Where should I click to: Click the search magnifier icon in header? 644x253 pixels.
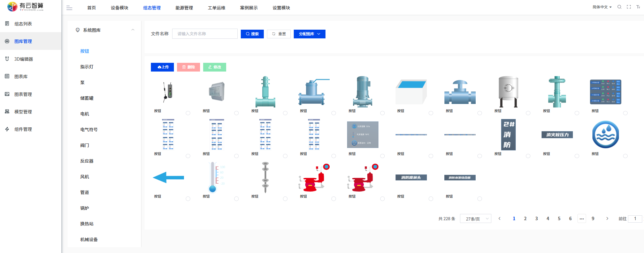pyautogui.click(x=619, y=7)
